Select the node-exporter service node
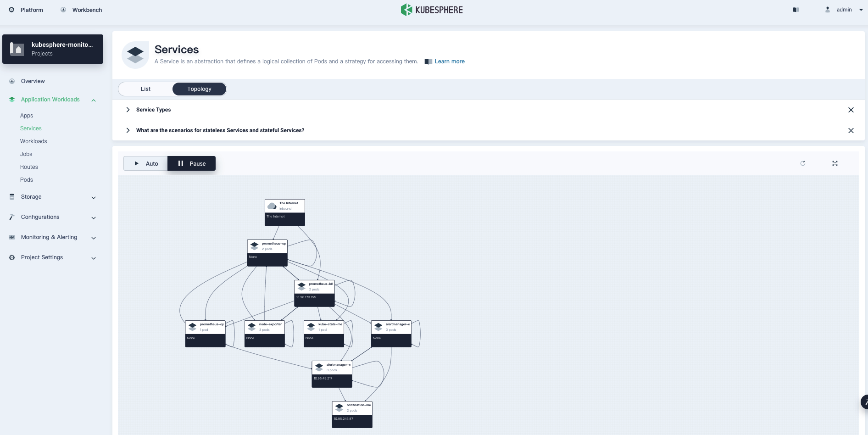The image size is (868, 435). click(x=264, y=334)
